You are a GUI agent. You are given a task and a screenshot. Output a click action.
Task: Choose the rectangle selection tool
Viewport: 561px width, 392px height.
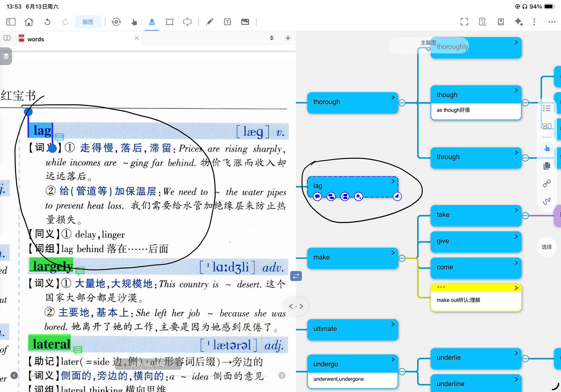tap(170, 22)
